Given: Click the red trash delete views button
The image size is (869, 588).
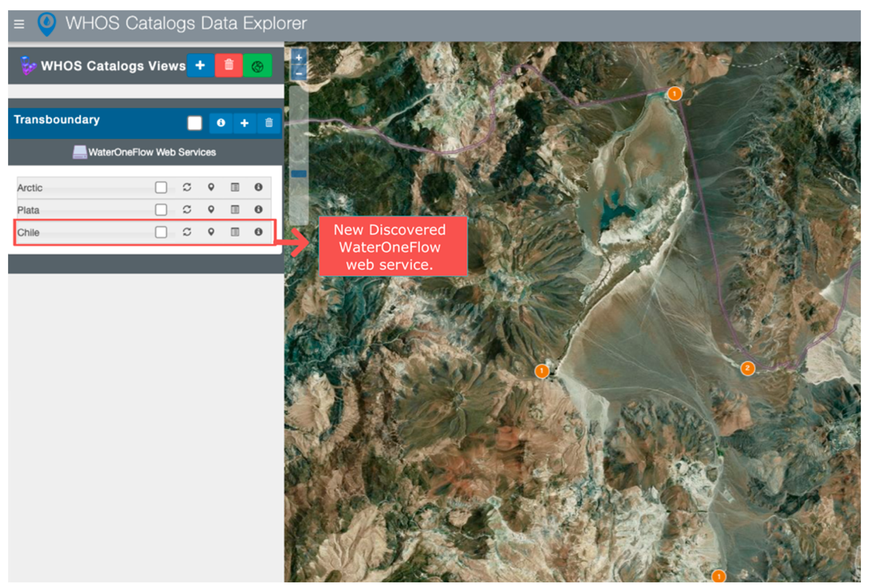Looking at the screenshot, I should pyautogui.click(x=229, y=65).
